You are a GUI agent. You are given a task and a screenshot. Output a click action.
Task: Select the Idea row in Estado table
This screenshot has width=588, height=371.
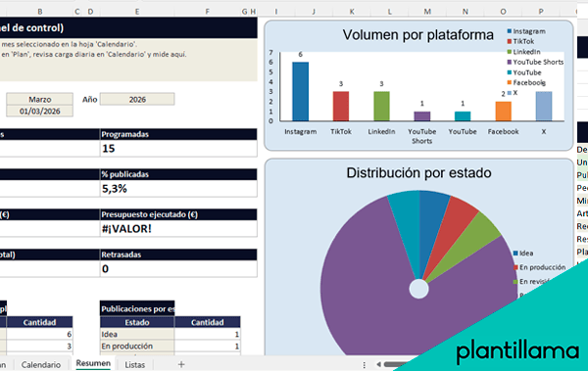(171, 334)
